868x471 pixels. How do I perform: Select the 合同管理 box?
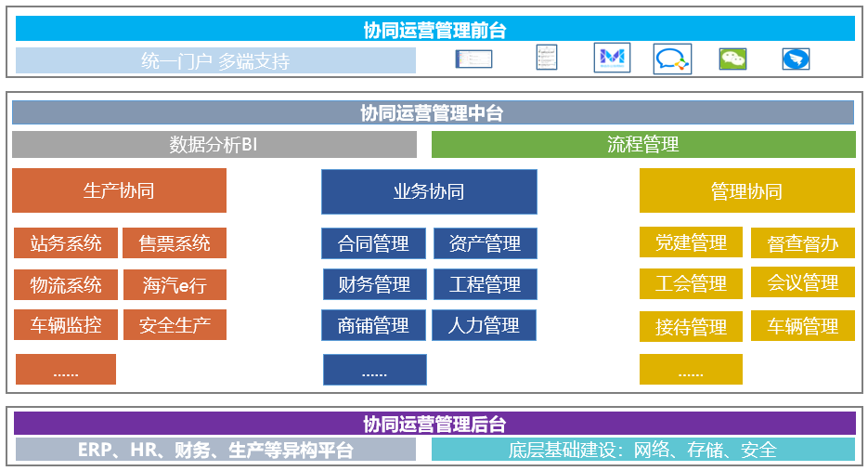373,243
